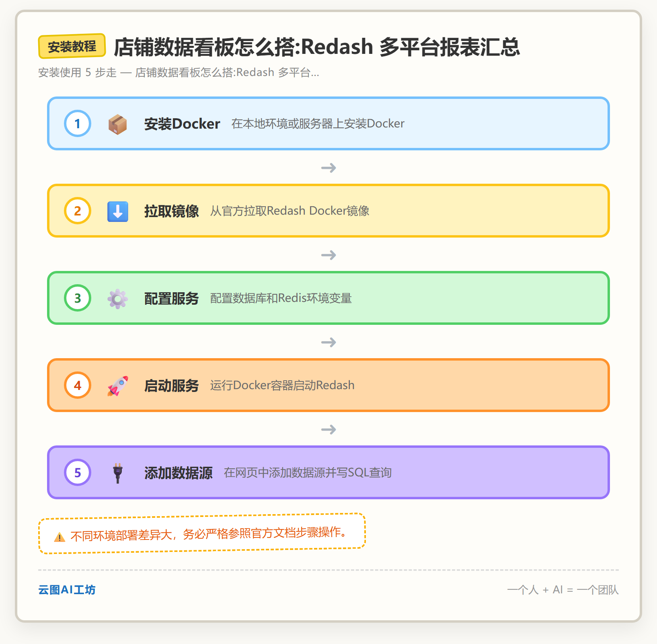The image size is (657, 644).
Task: Click the gear icon in step 3
Action: coord(117,298)
